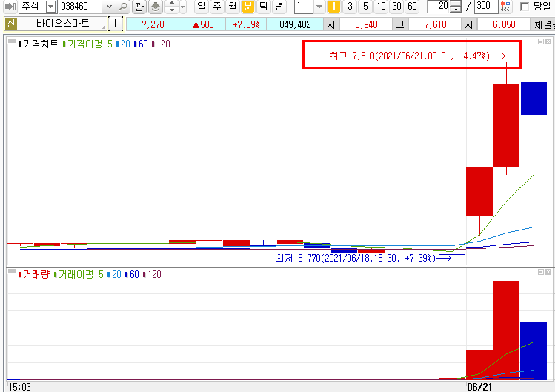Click volume moving average 5 legend

click(x=102, y=274)
